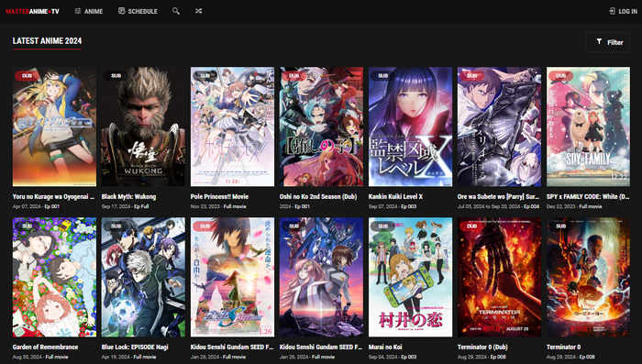Screen dimensions: 642x364
Task: Open Kankin Kuiki Level X poster
Action: [410, 127]
